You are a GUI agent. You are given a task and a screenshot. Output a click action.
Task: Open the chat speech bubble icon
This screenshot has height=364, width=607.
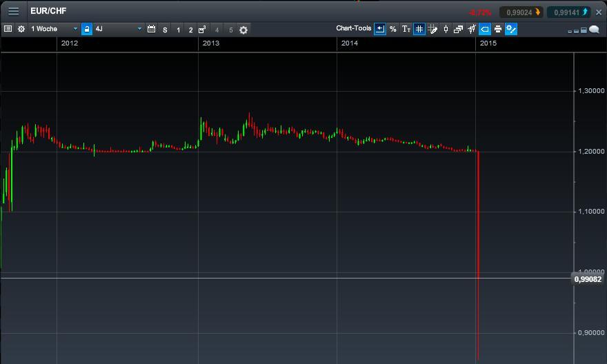click(594, 30)
